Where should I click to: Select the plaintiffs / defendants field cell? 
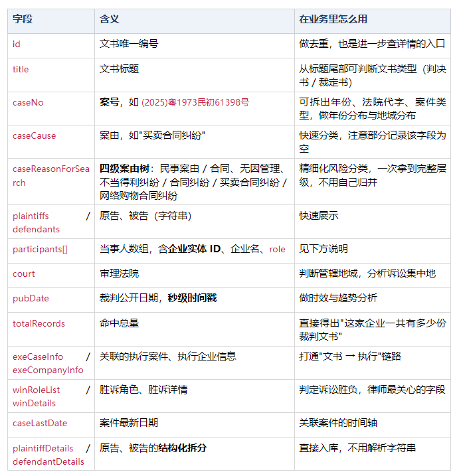point(51,222)
